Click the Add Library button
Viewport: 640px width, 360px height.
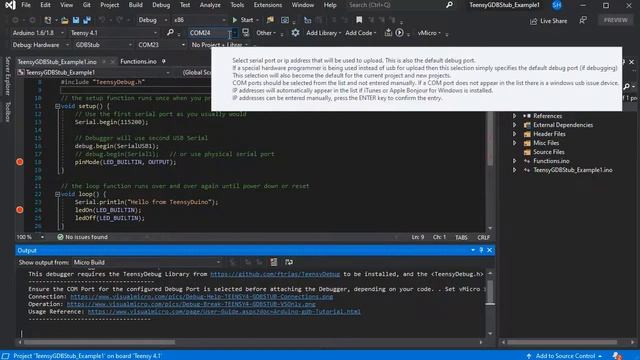[323, 33]
